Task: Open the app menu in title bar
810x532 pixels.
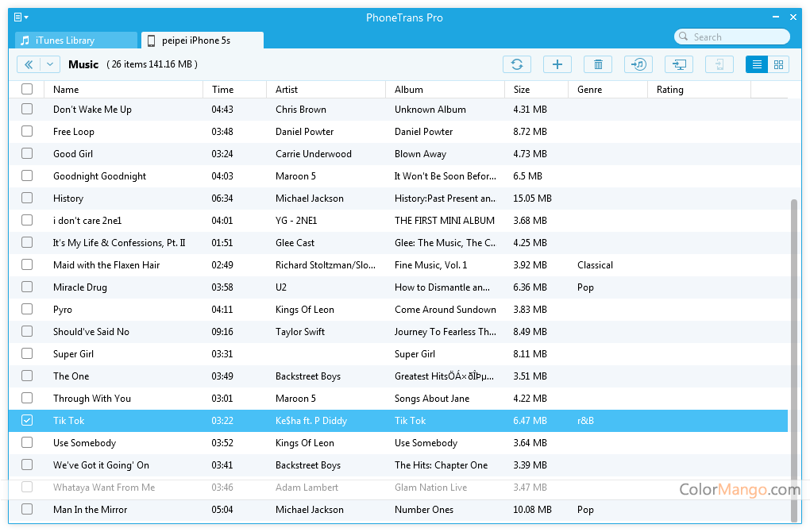Action: (x=21, y=17)
